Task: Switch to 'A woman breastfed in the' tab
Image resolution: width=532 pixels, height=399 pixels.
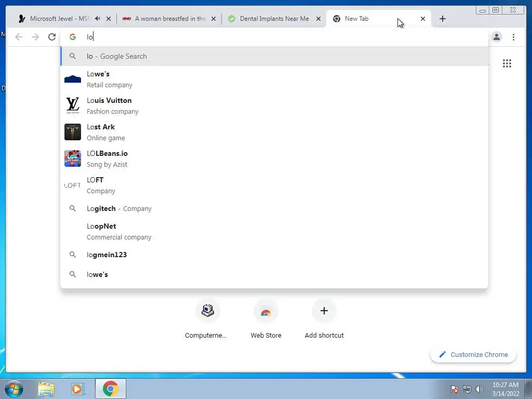Action: tap(170, 19)
